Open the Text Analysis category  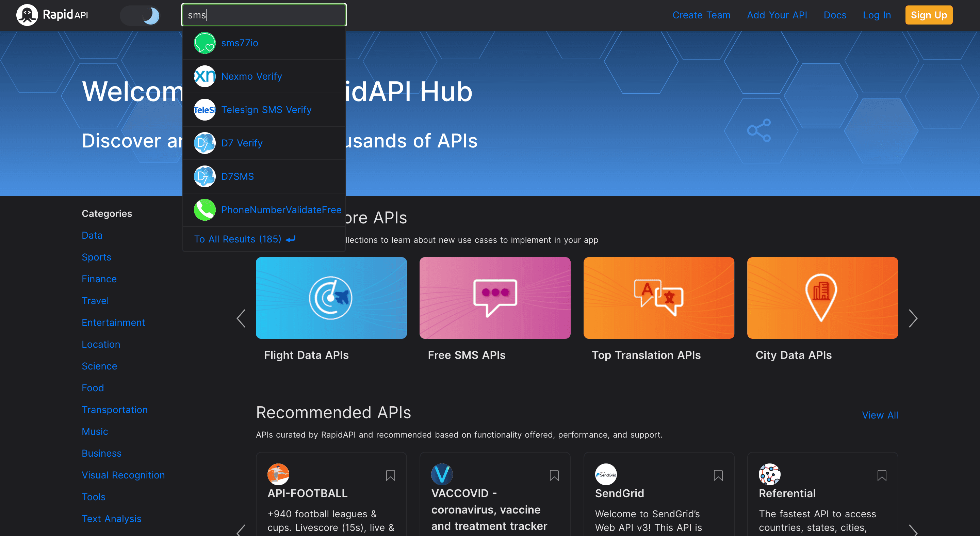[112, 519]
